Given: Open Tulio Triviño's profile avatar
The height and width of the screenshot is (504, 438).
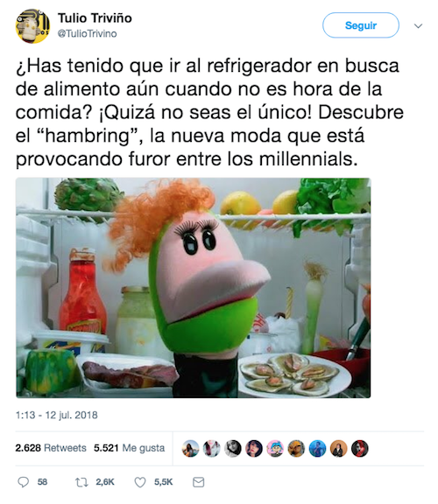Looking at the screenshot, I should [x=32, y=26].
